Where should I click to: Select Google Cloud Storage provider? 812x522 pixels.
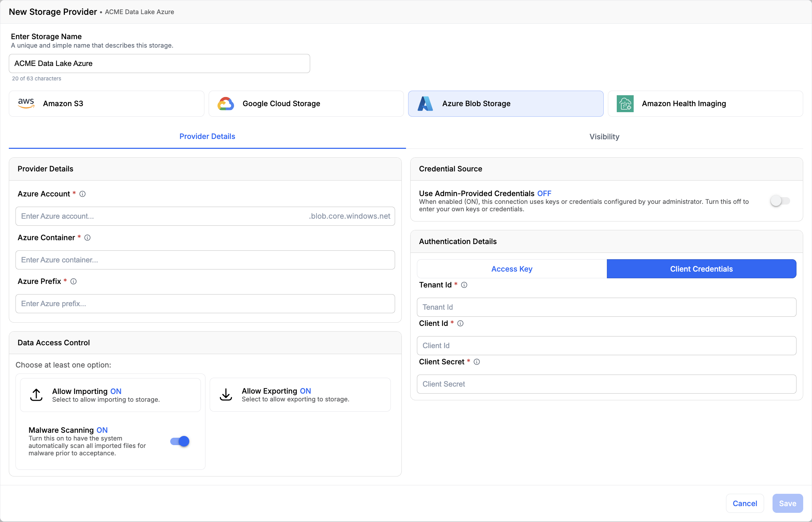pyautogui.click(x=306, y=104)
